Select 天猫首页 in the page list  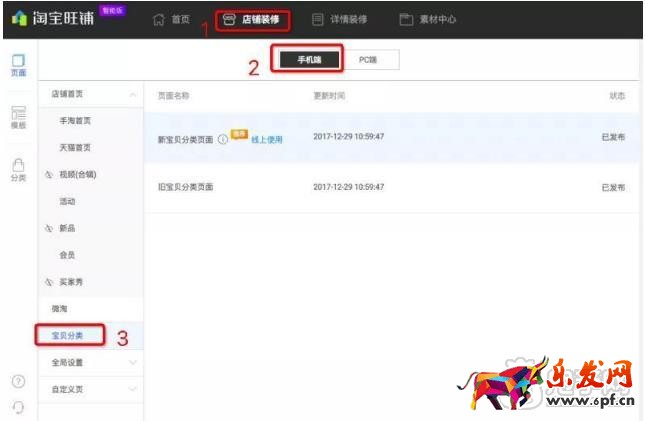pyautogui.click(x=75, y=147)
